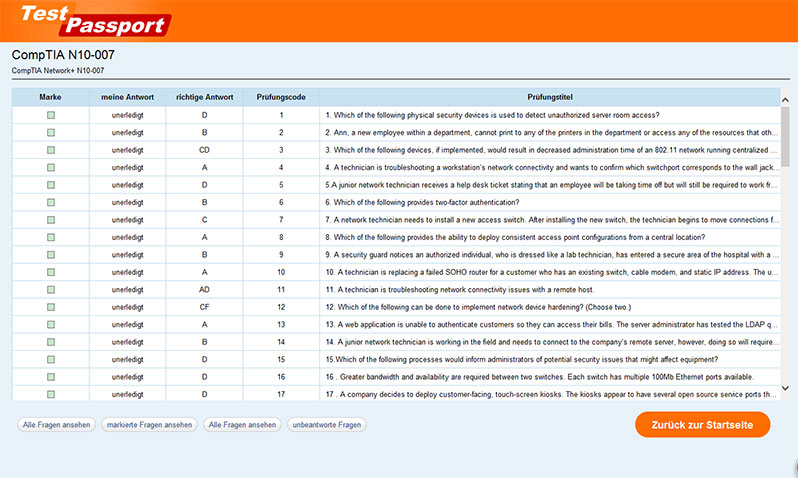The width and height of the screenshot is (798, 478).
Task: Open question 6 about two-factor authentication
Action: (422, 202)
